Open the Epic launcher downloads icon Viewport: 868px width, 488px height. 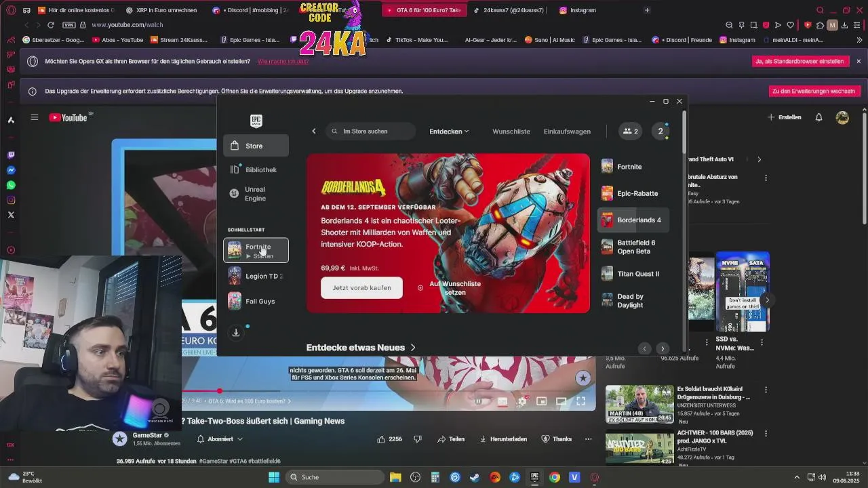236,332
